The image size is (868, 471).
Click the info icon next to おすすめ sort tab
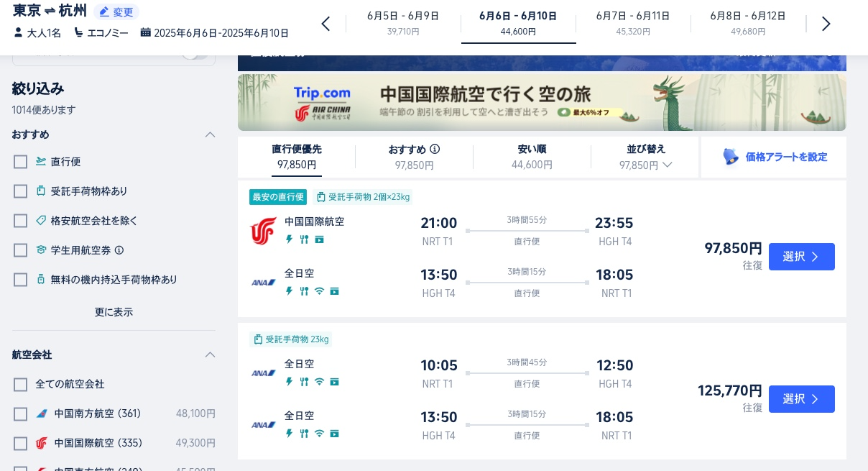click(x=435, y=149)
